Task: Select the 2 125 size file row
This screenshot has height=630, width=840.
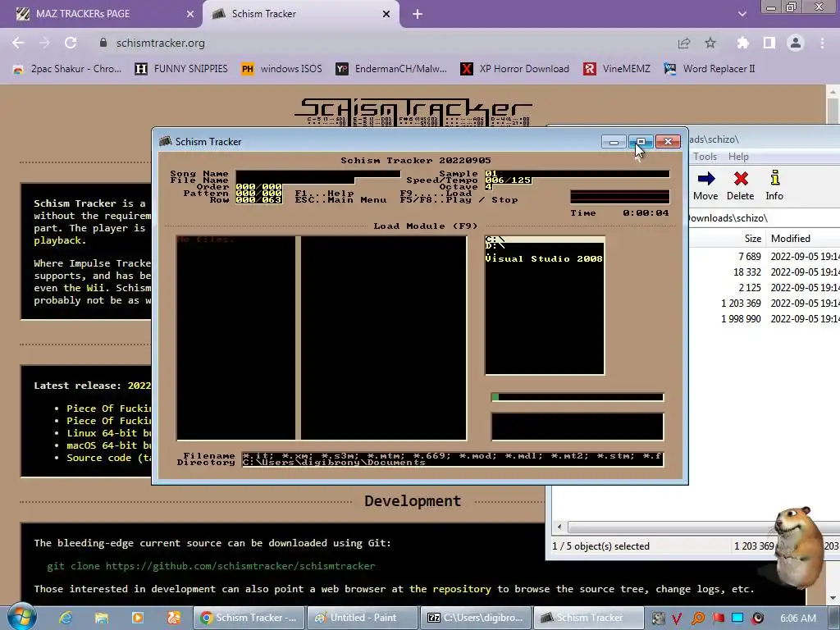Action: tap(765, 288)
